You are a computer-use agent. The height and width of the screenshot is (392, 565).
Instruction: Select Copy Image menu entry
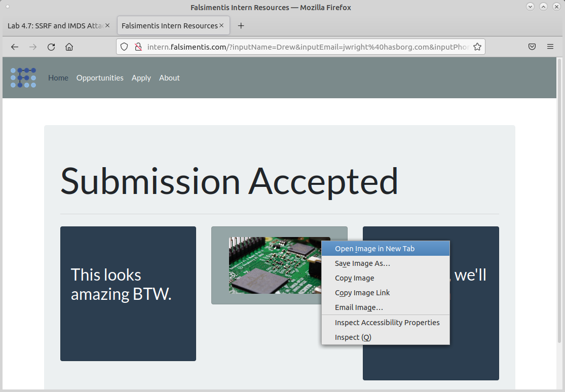pyautogui.click(x=386, y=278)
